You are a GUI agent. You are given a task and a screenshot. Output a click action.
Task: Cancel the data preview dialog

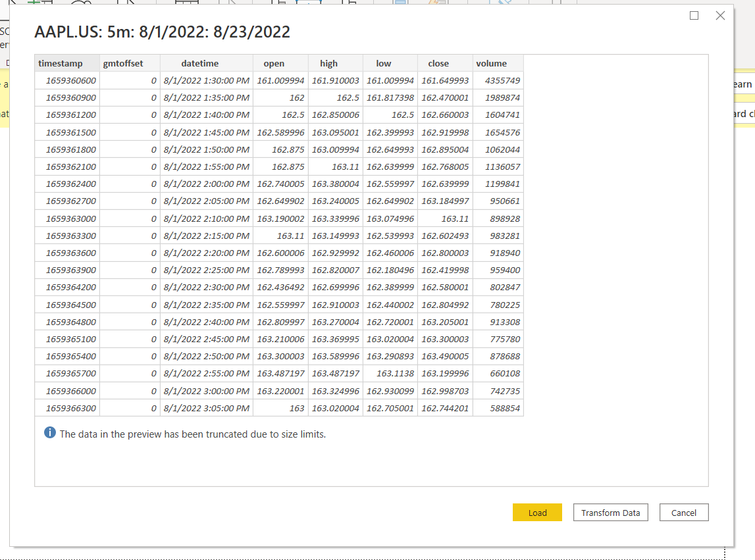click(x=684, y=513)
